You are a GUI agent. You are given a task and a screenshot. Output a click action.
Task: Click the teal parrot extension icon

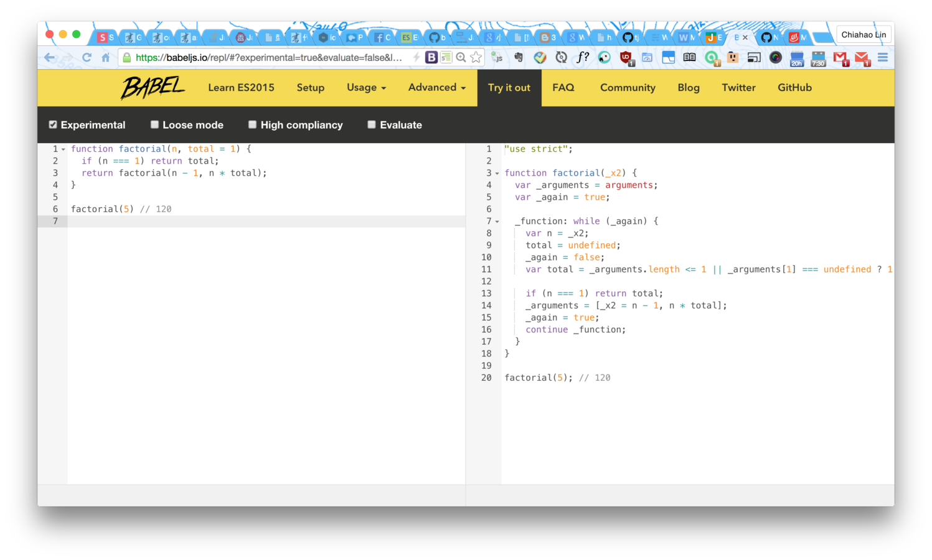coord(604,57)
